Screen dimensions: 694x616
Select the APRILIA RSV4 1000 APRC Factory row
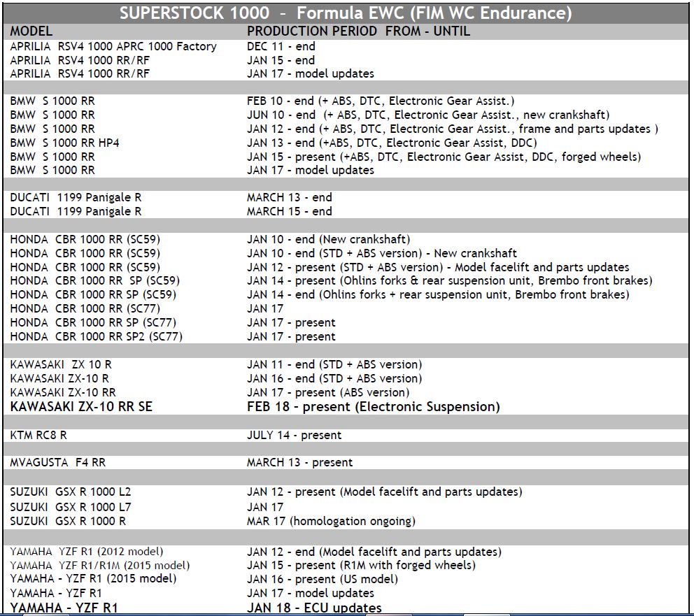tap(113, 46)
